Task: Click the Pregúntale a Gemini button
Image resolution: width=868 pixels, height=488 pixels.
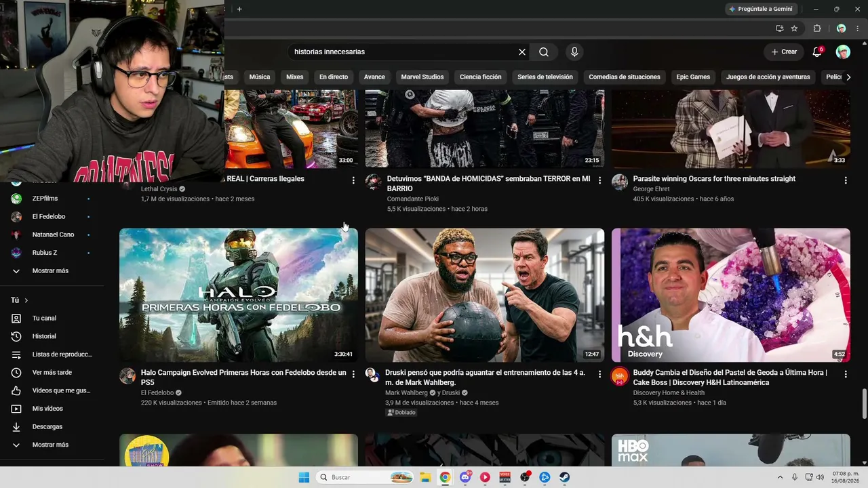Action: 760,9
